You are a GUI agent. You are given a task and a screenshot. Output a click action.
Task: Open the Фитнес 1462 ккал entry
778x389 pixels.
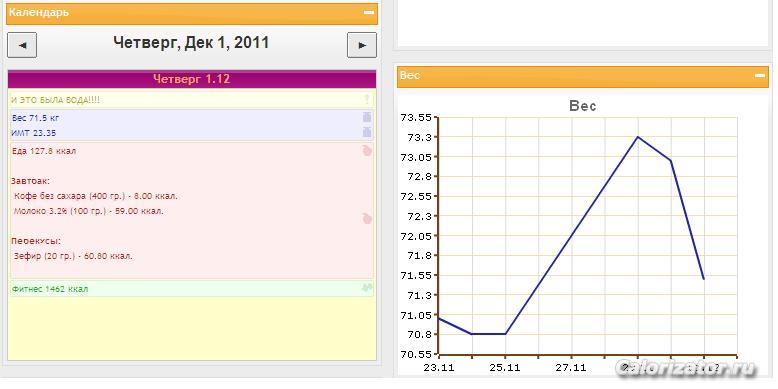coord(50,289)
